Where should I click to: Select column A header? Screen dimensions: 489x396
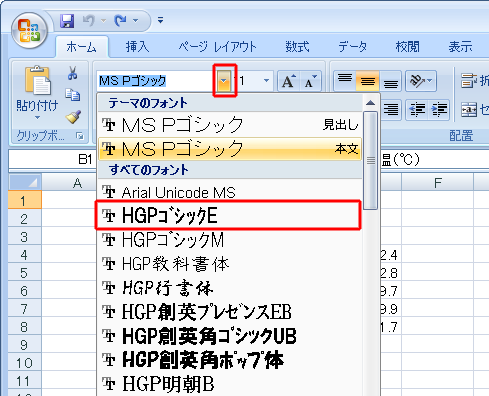[x=77, y=183]
